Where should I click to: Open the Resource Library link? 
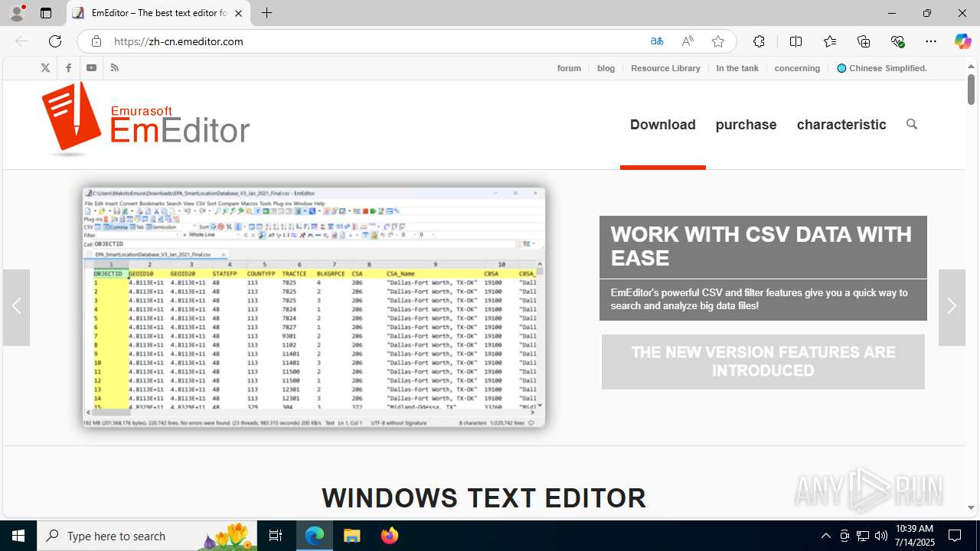(665, 68)
